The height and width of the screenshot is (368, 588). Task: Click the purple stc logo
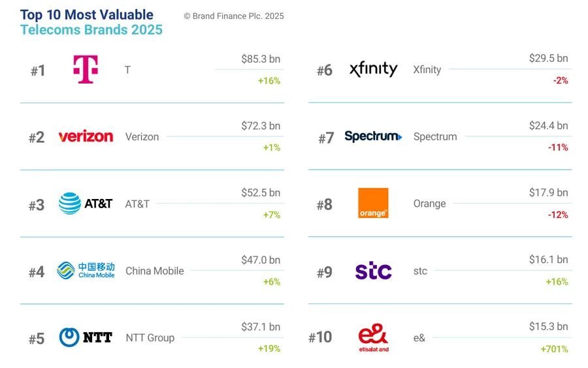pyautogui.click(x=374, y=271)
